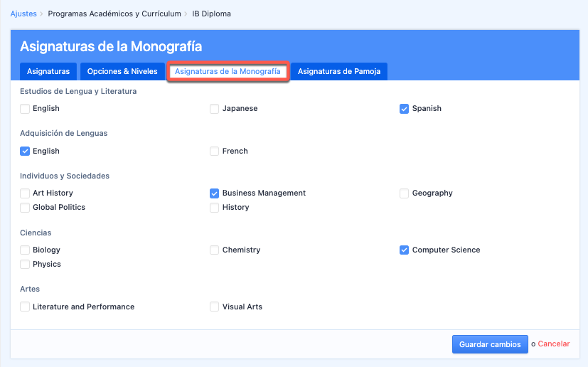
Task: Click the Guardar cambios button
Action: [490, 344]
